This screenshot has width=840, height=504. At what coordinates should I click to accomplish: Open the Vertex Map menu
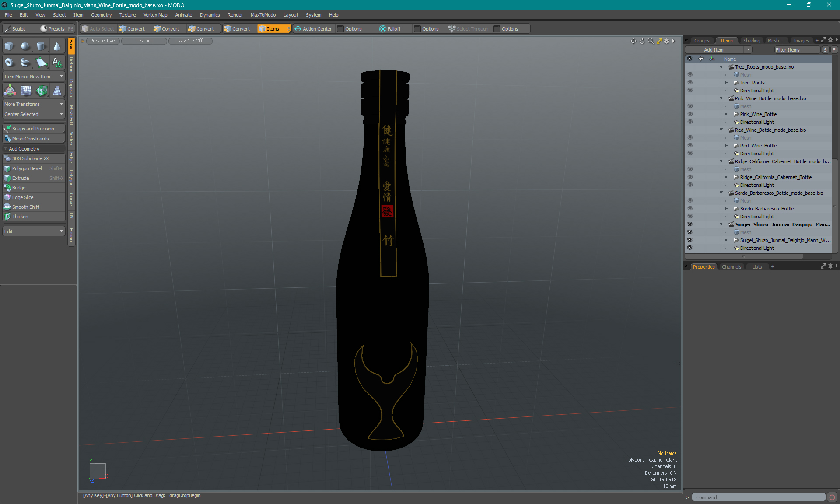155,15
